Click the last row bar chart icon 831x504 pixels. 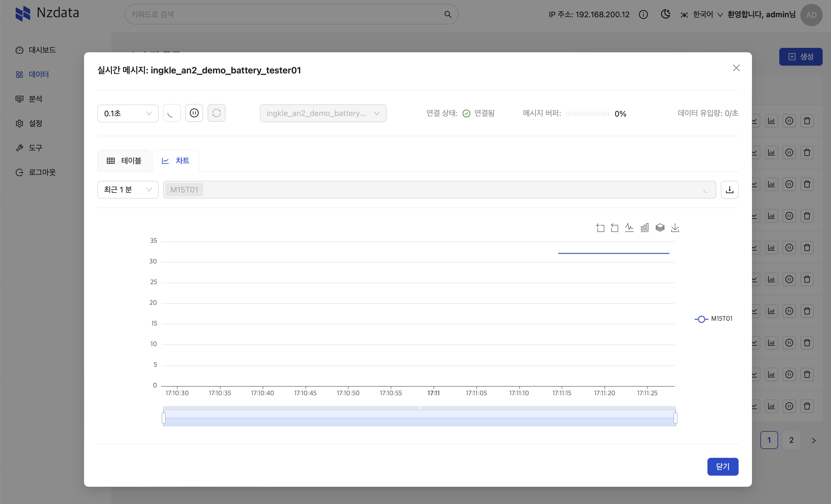(x=771, y=406)
